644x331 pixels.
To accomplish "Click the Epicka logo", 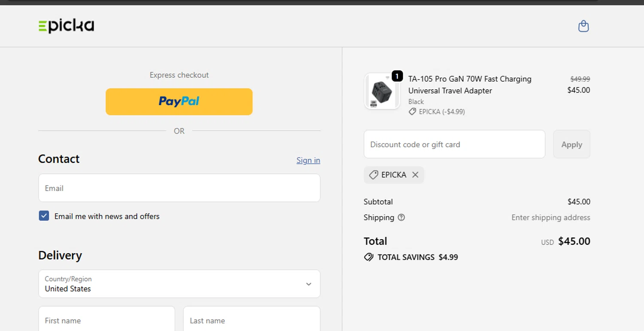I will pyautogui.click(x=66, y=26).
